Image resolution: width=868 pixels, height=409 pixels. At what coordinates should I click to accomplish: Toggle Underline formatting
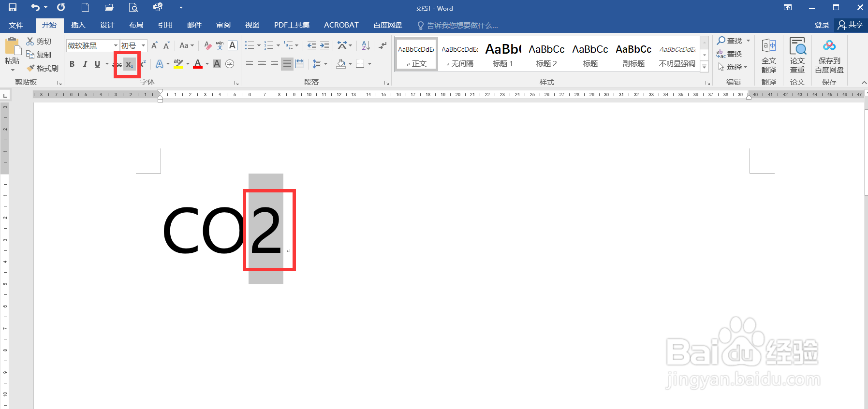97,64
